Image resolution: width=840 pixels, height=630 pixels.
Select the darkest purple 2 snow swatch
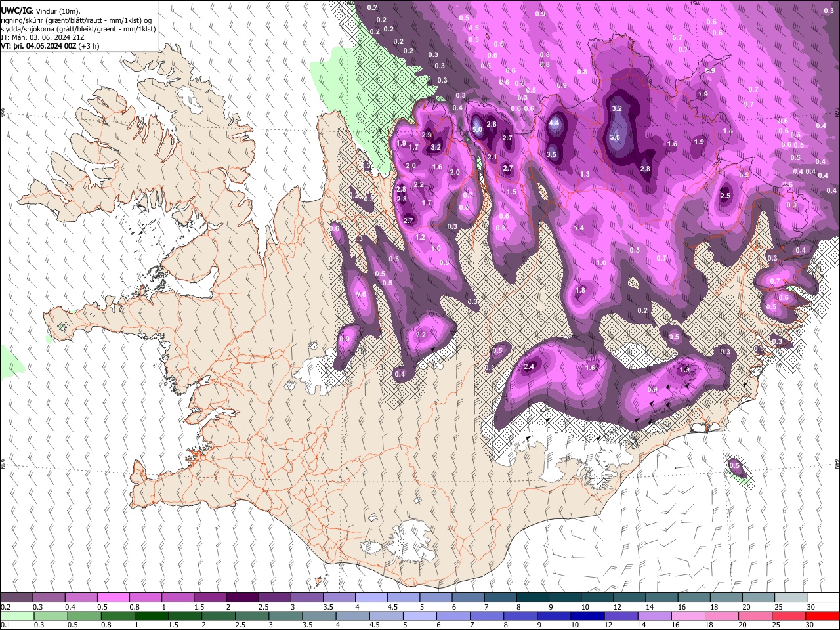243,598
